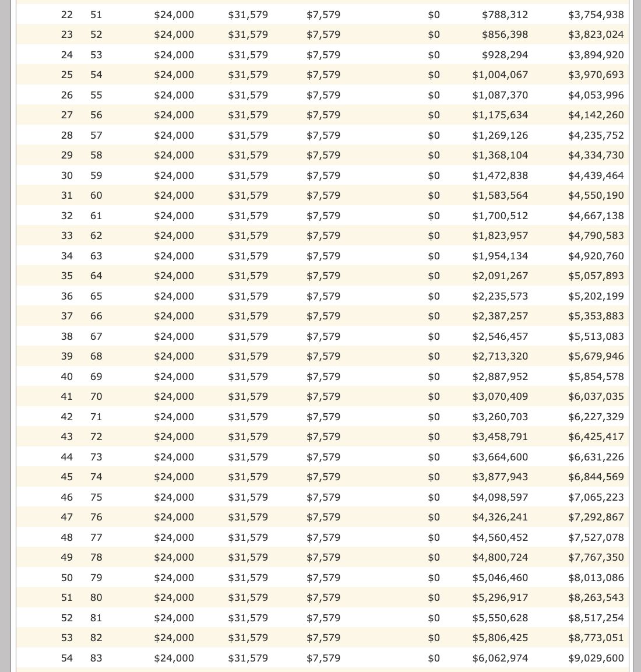The height and width of the screenshot is (672, 641).
Task: Click age 60 in the table
Action: click(96, 196)
